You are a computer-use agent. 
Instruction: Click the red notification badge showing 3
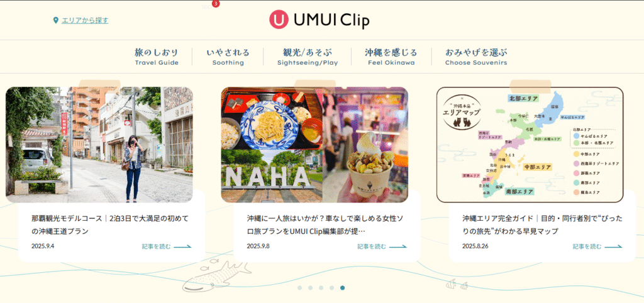coord(216,4)
